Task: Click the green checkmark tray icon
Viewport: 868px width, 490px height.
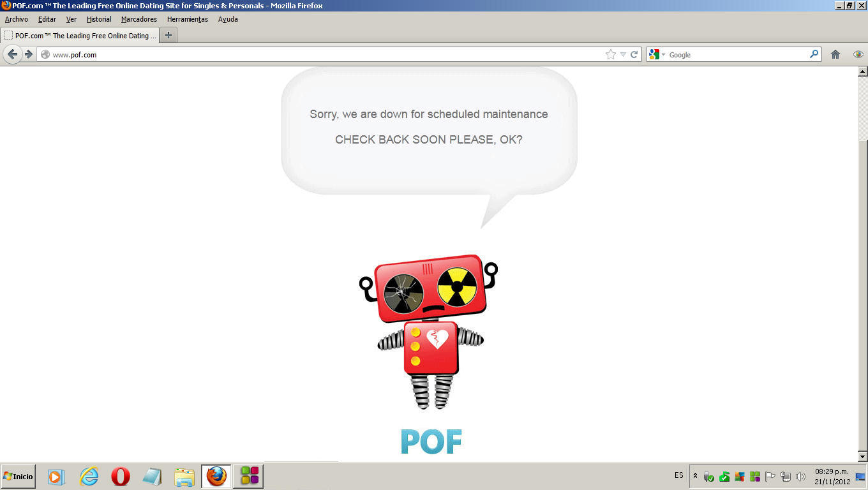Action: 724,477
